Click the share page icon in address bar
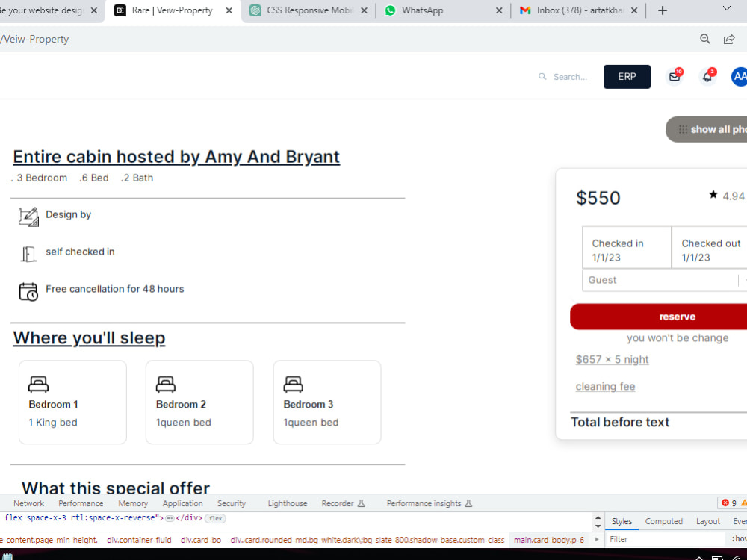The width and height of the screenshot is (747, 560). point(729,39)
